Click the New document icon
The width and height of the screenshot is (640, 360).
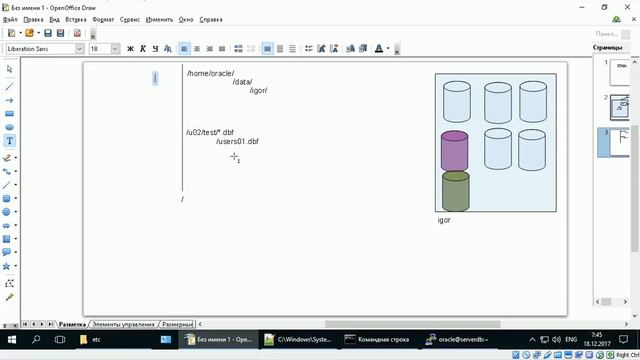[11, 33]
